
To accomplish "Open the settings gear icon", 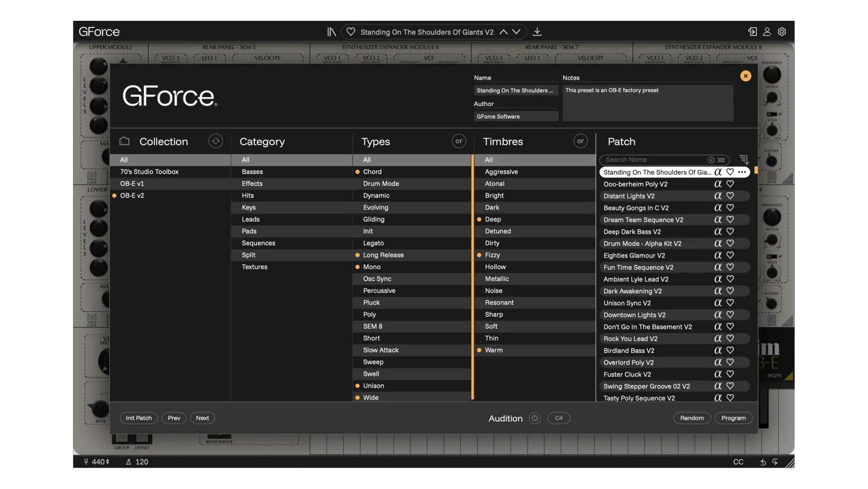I will point(782,32).
